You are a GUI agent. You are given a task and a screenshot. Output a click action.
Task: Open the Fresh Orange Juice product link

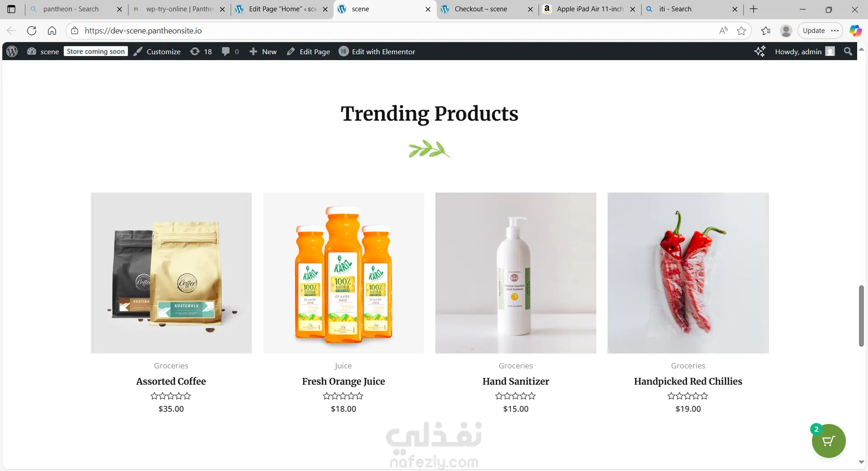click(344, 382)
